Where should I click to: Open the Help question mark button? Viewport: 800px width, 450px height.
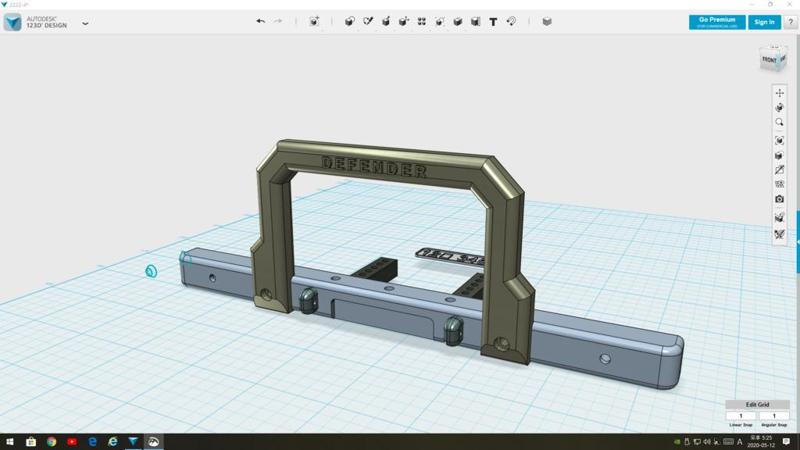click(791, 22)
